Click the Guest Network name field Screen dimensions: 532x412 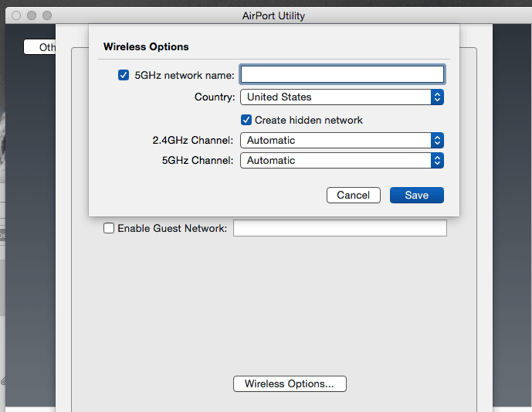point(340,228)
